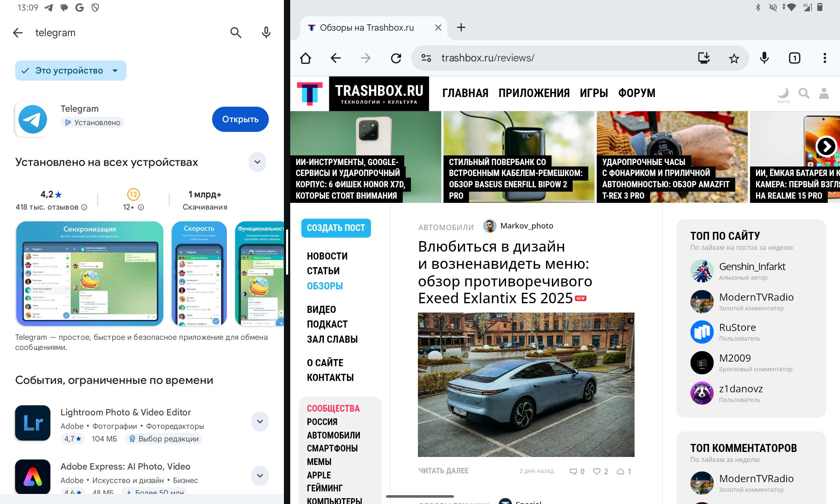
Task: Open site settings icon in the address bar
Action: click(426, 58)
